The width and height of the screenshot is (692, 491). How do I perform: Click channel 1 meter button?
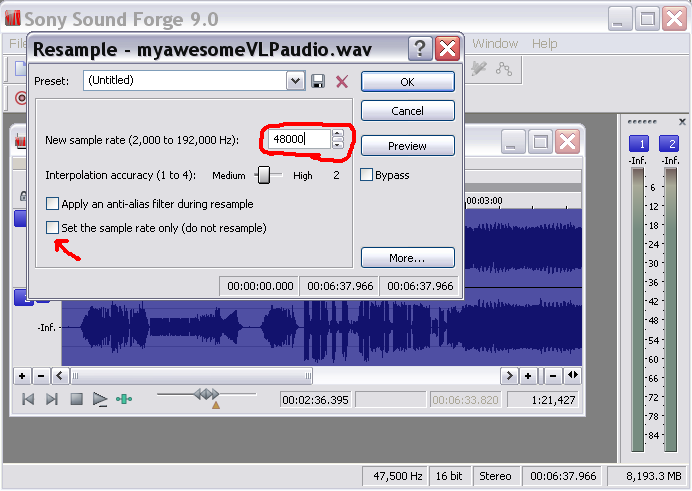pyautogui.click(x=639, y=144)
